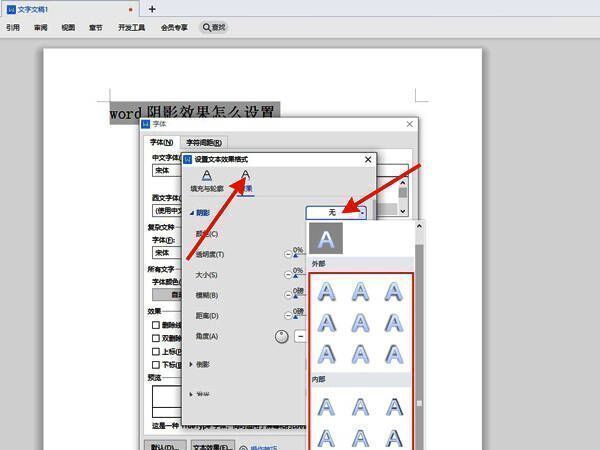600x450 pixels.
Task: Open the 开发工具 ribbon menu
Action: point(135,28)
